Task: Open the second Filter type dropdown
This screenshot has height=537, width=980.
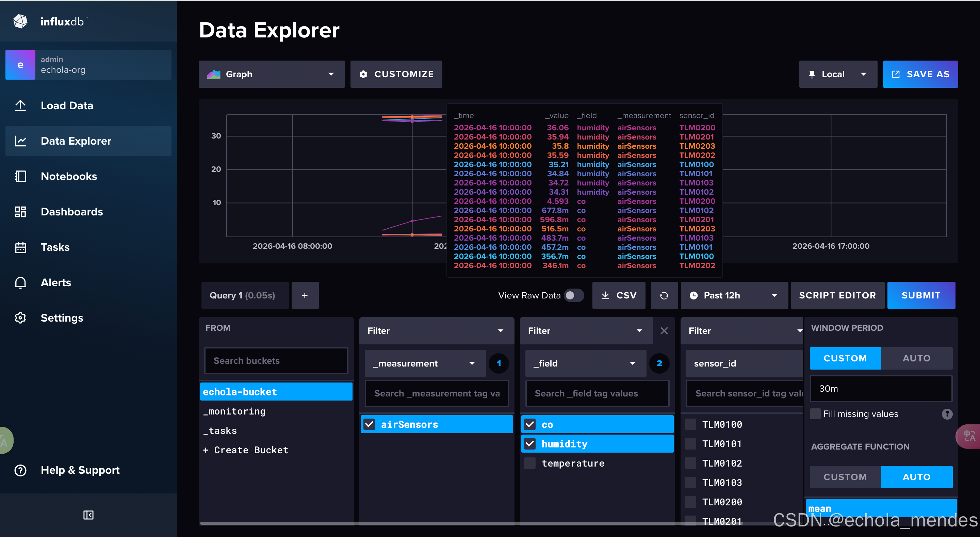Action: [586, 331]
